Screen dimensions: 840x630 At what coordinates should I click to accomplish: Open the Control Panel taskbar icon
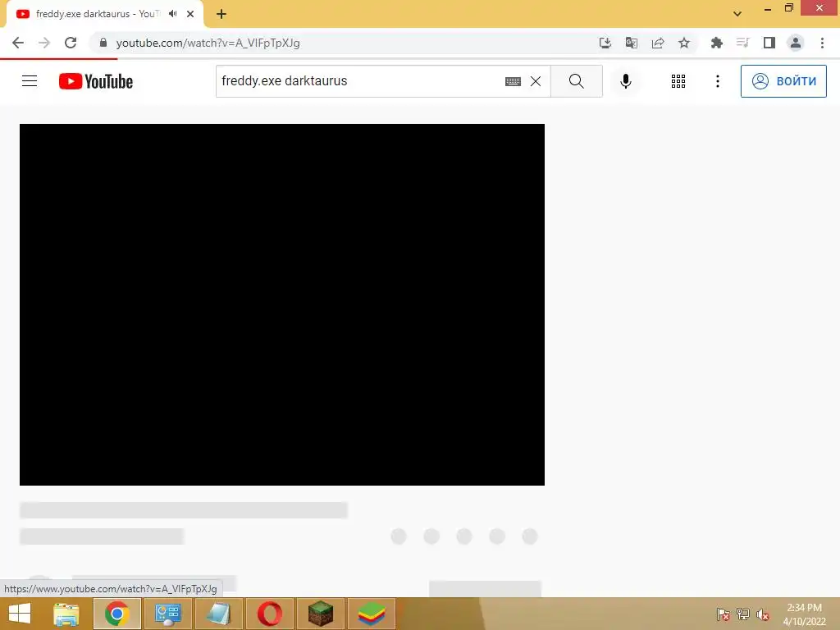click(167, 614)
